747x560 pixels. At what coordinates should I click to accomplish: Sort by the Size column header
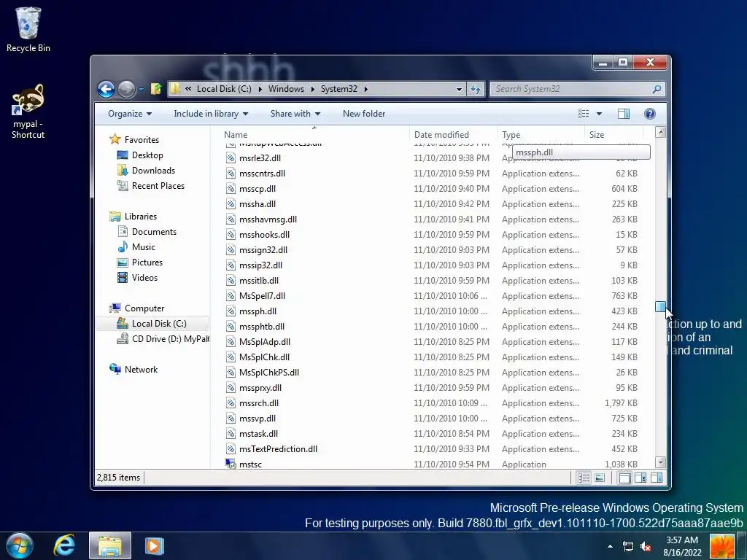pyautogui.click(x=614, y=135)
